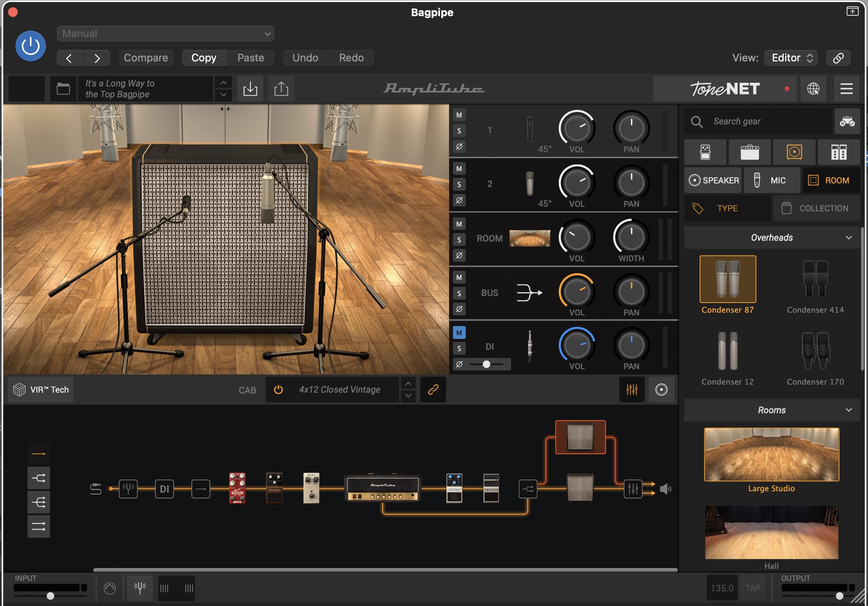Image resolution: width=868 pixels, height=606 pixels.
Task: Go to next preset with right arrow
Action: click(x=97, y=58)
